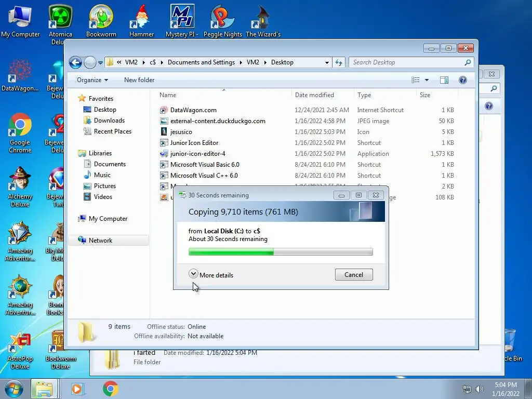Screen dimensions: 532x399
Task: Open Desktop under Favorites
Action: click(100, 110)
